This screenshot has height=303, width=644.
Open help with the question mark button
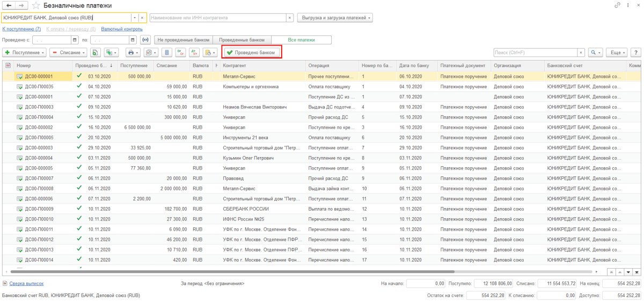(x=636, y=53)
